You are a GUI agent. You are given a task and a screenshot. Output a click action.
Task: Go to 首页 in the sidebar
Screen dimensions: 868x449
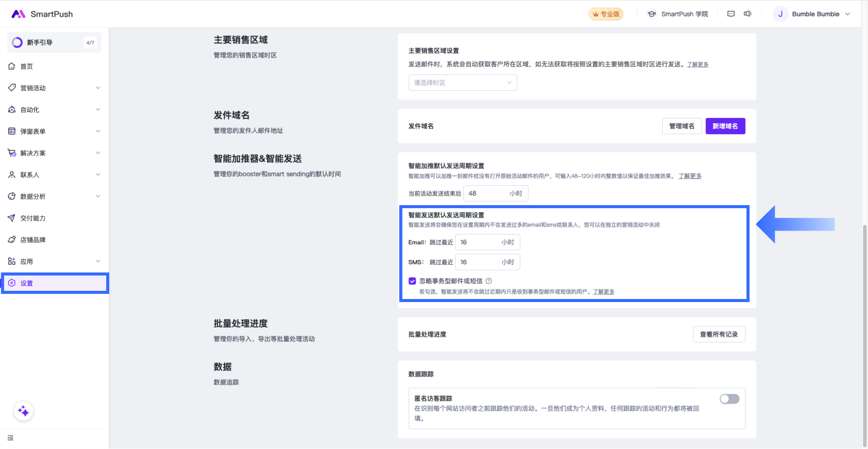[27, 66]
